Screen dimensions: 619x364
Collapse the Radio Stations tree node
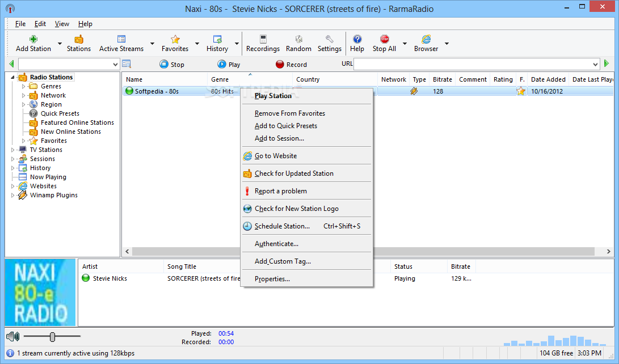pyautogui.click(x=12, y=77)
